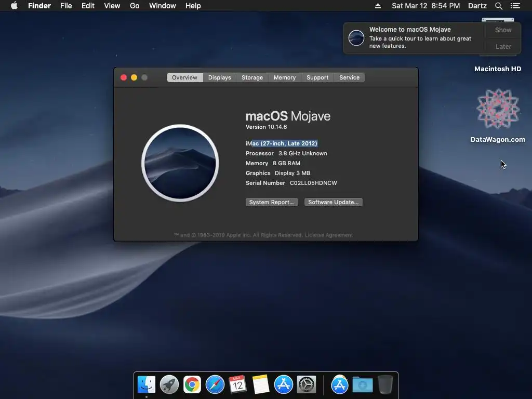Screen dimensions: 532x399
Task: Open the Help menu
Action: point(193,6)
